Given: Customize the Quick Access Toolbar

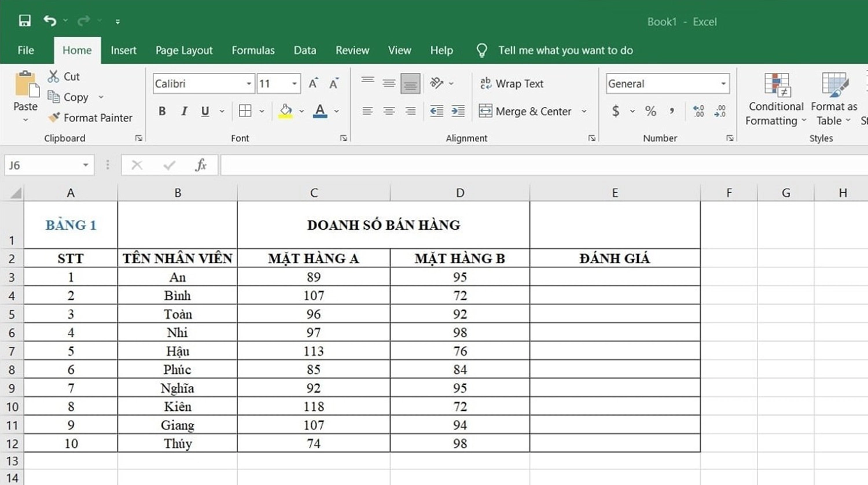Looking at the screenshot, I should [x=117, y=21].
